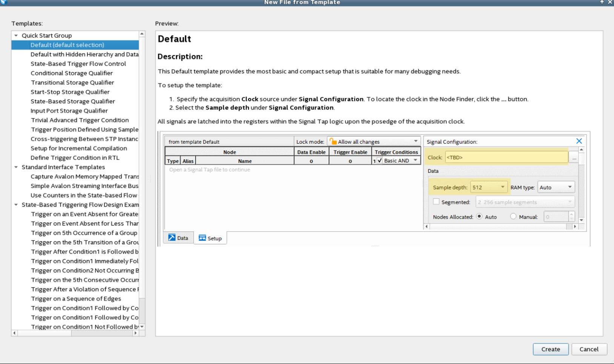
Task: Select the Auto nodes allocated radio button
Action: click(479, 216)
